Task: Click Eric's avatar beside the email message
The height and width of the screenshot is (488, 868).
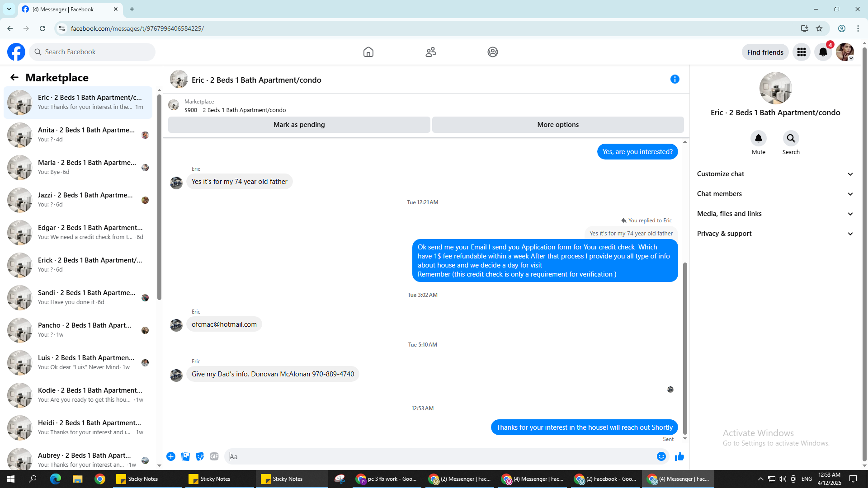Action: (176, 325)
